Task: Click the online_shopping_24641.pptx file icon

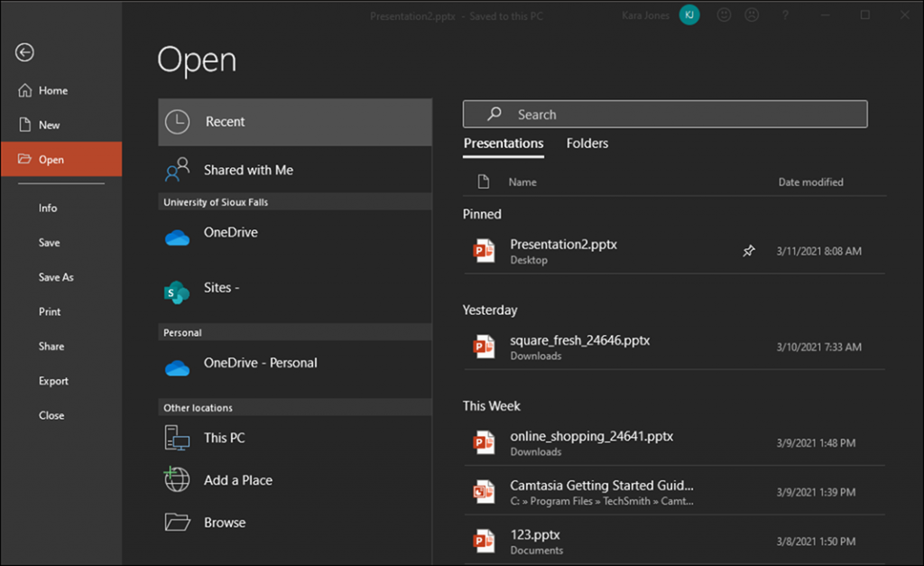Action: tap(484, 442)
